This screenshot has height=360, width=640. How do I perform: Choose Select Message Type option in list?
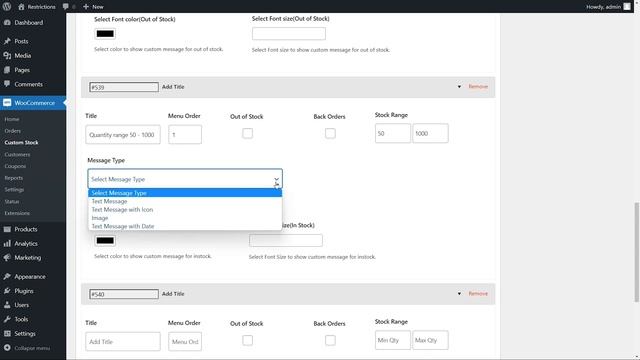coord(185,193)
